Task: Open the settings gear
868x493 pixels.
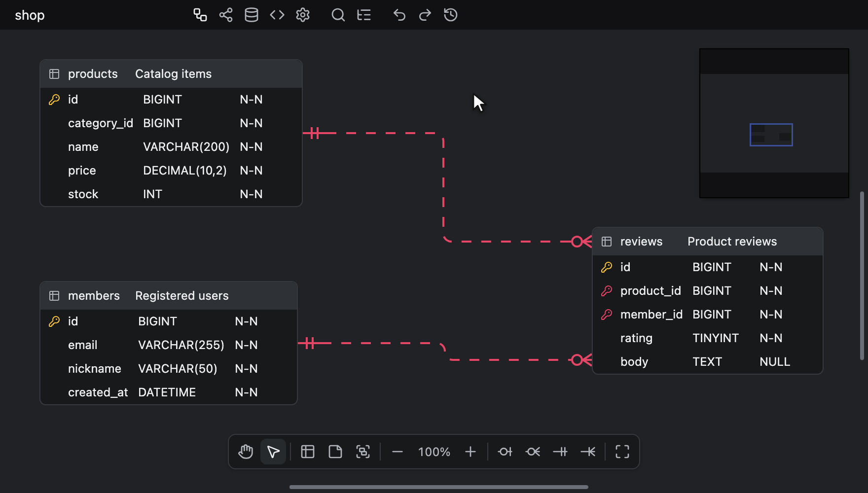Action: 303,15
